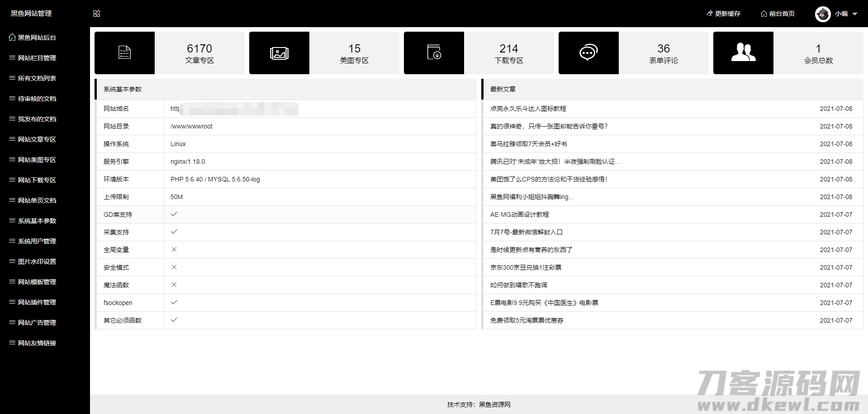Click the 6170 文章专区 count
The width and height of the screenshot is (868, 414).
pyautogui.click(x=199, y=49)
